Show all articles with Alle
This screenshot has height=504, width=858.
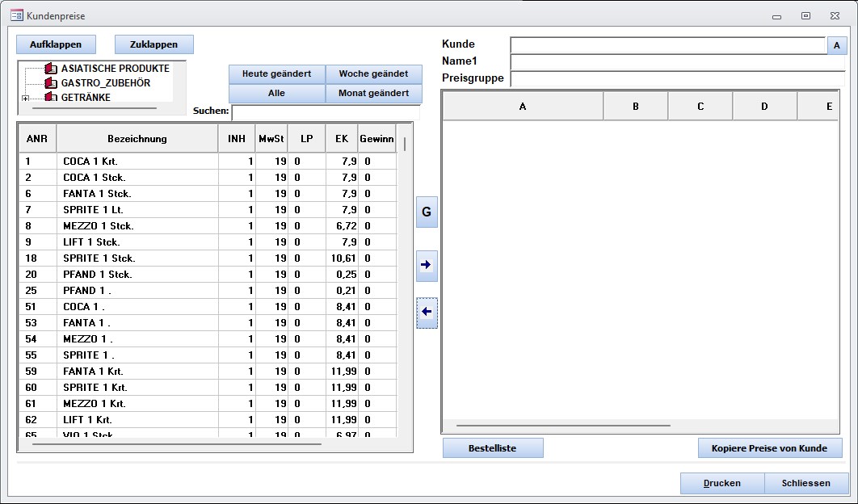coord(276,94)
